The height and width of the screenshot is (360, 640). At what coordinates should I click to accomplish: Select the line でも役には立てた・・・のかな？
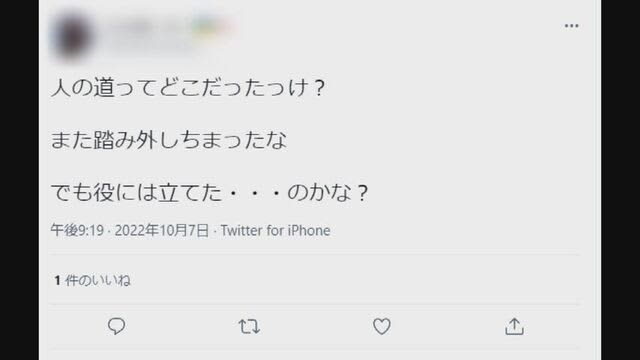coord(210,192)
